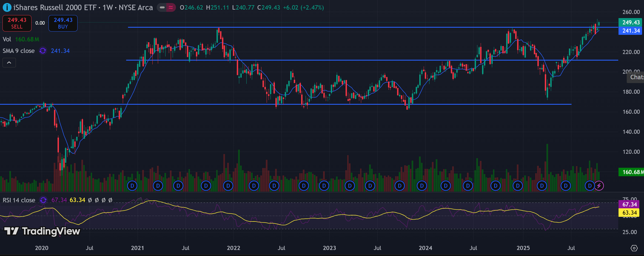Image resolution: width=644 pixels, height=256 pixels.
Task: Click the green 160.68 M volume value in legend
Action: click(x=27, y=39)
